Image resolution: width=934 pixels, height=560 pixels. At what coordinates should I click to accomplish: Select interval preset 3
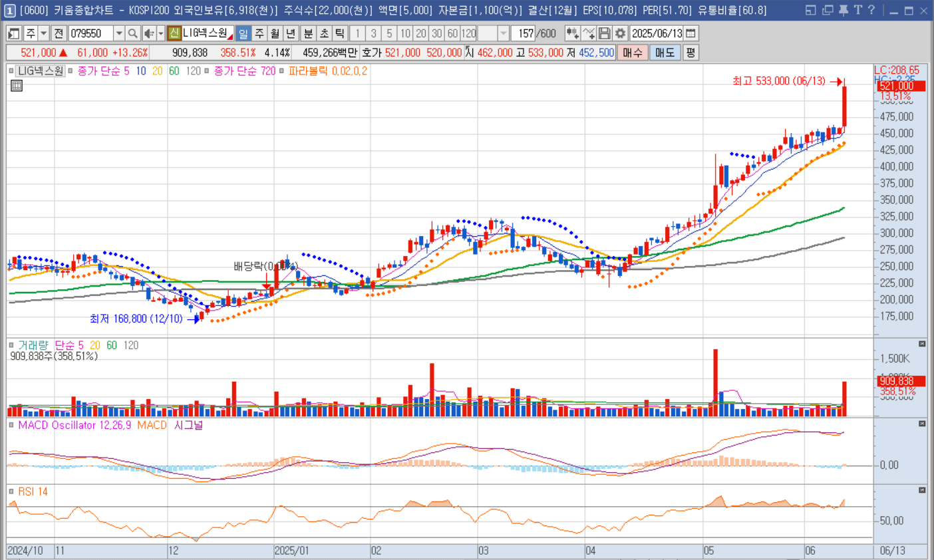click(374, 33)
